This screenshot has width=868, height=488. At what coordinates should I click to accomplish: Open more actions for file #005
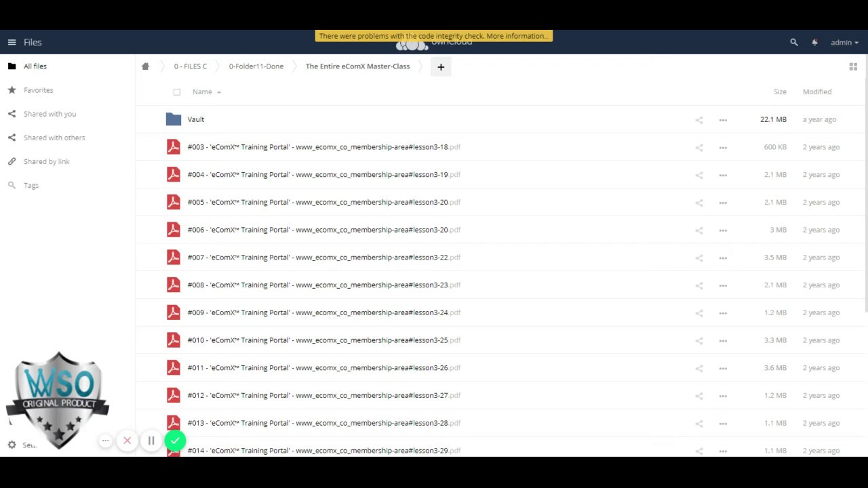click(x=723, y=203)
